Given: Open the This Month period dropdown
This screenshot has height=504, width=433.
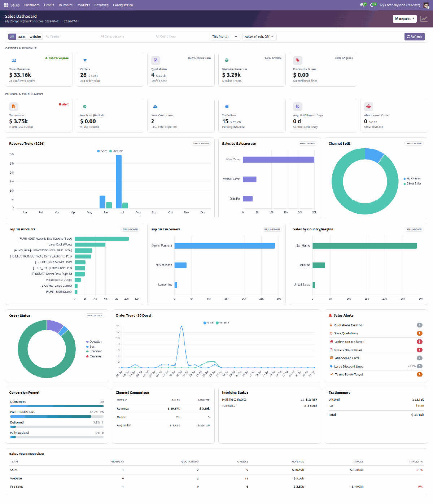Looking at the screenshot, I should click(225, 36).
